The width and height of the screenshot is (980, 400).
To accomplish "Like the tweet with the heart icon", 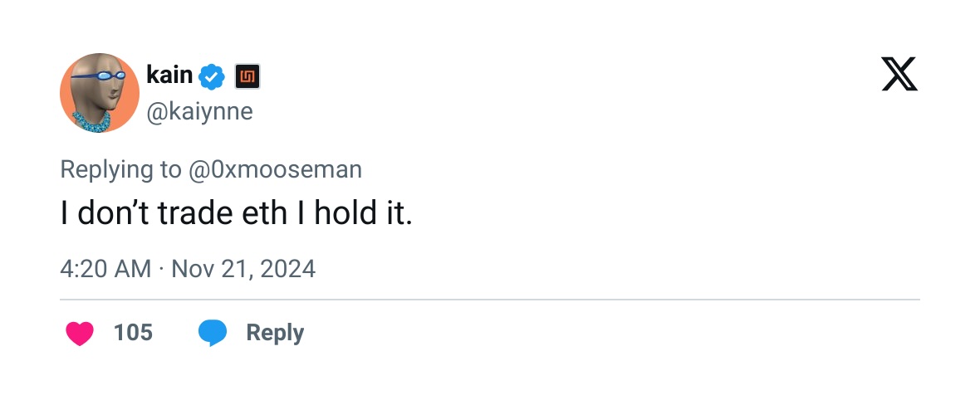I will 80,333.
